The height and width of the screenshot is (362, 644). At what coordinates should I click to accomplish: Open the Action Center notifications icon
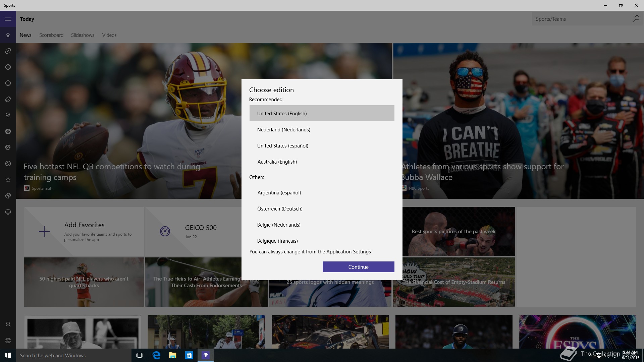[x=615, y=356]
